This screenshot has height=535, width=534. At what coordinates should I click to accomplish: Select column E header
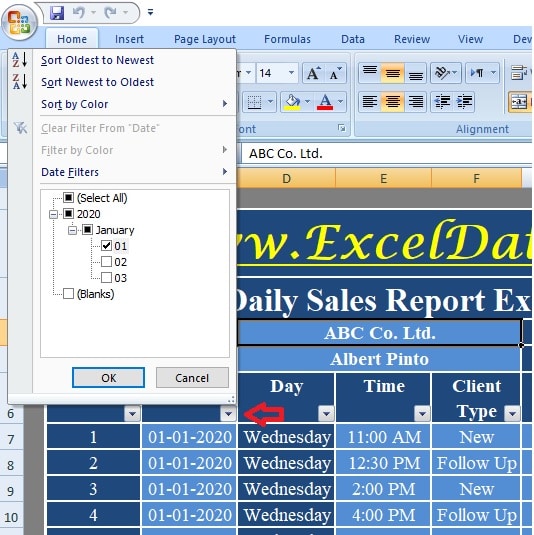(x=384, y=178)
